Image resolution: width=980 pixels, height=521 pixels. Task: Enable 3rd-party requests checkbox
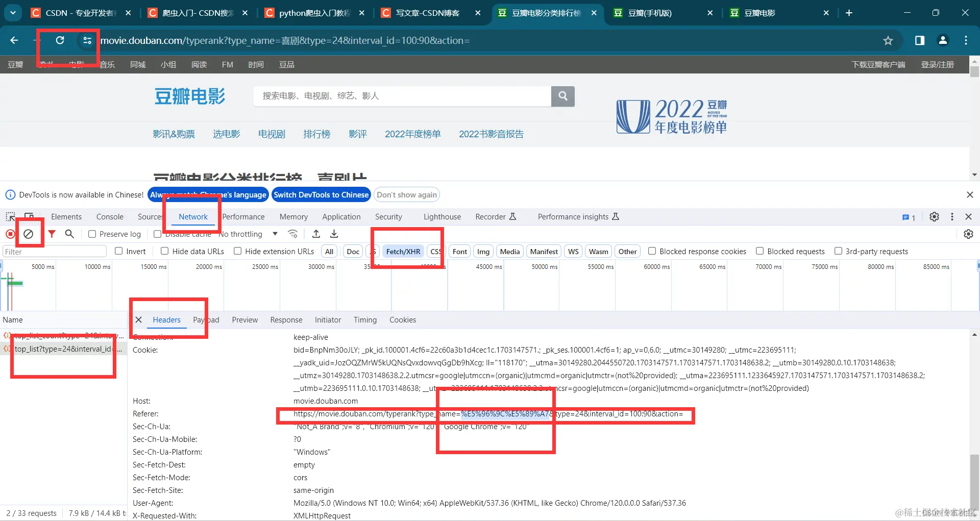pyautogui.click(x=838, y=251)
